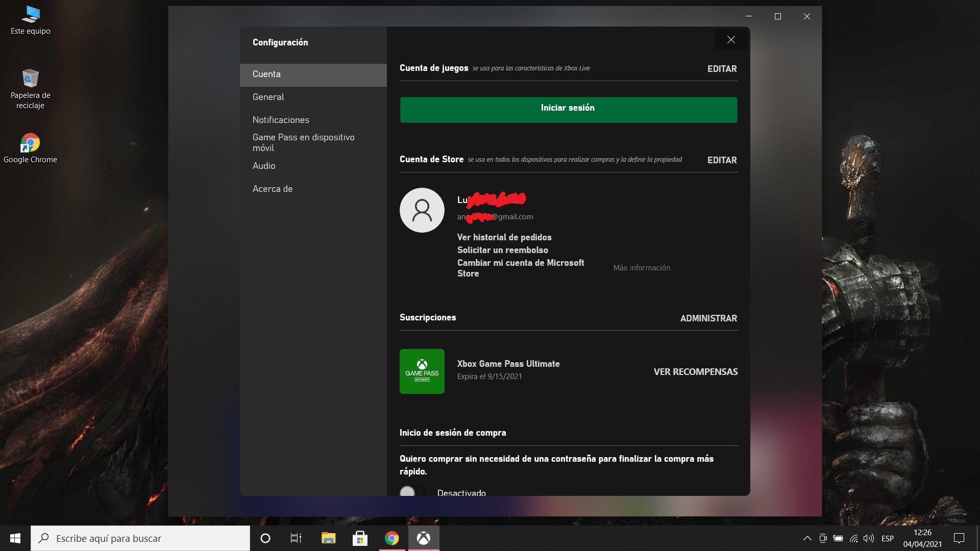Click the Xbox Game Pass Ultimate text
This screenshot has height=551, width=980.
tap(508, 364)
